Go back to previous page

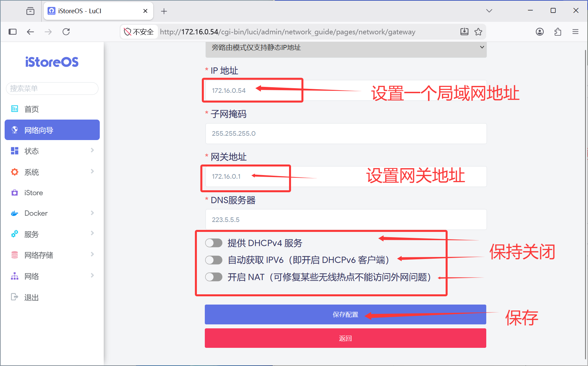[x=30, y=32]
